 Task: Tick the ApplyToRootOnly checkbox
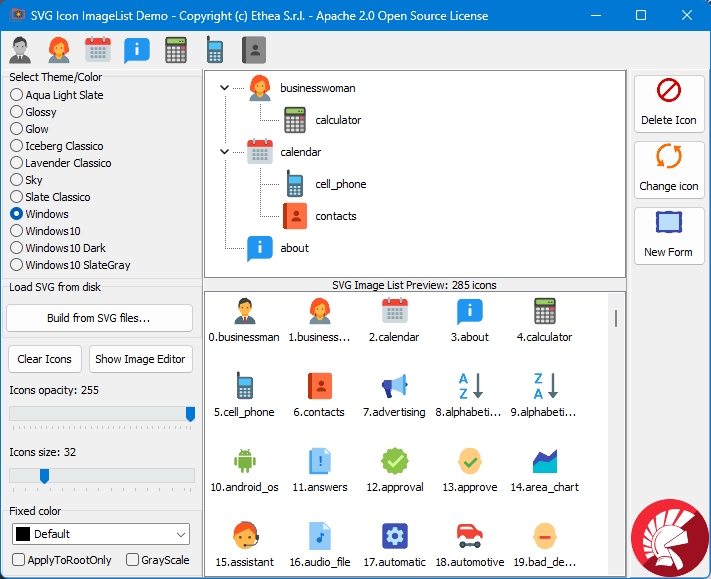[x=18, y=560]
